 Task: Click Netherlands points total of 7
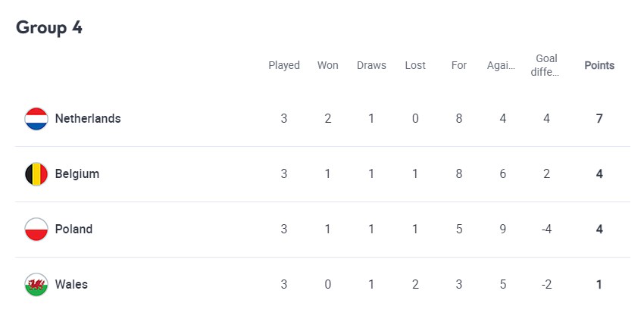coord(599,119)
